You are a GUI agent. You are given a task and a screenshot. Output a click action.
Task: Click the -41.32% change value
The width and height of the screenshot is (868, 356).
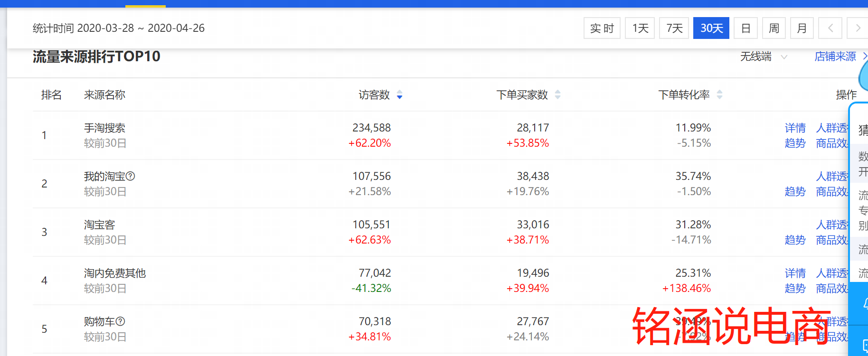(371, 288)
